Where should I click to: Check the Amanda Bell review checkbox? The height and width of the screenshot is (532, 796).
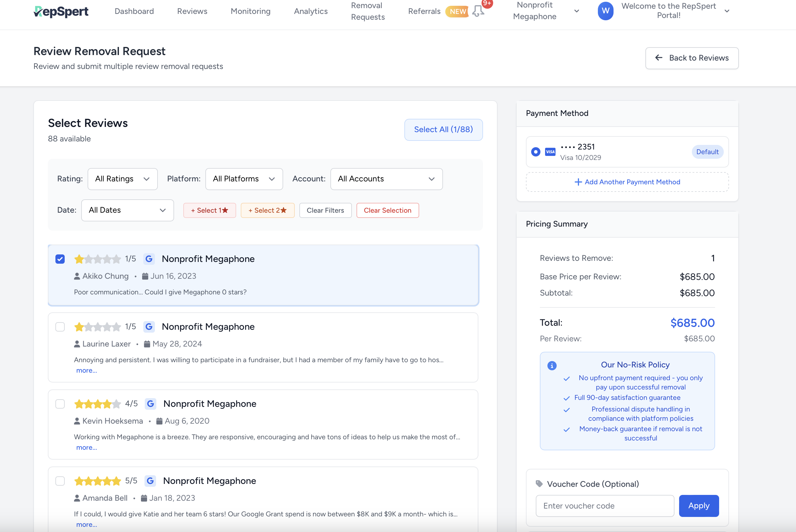60,481
